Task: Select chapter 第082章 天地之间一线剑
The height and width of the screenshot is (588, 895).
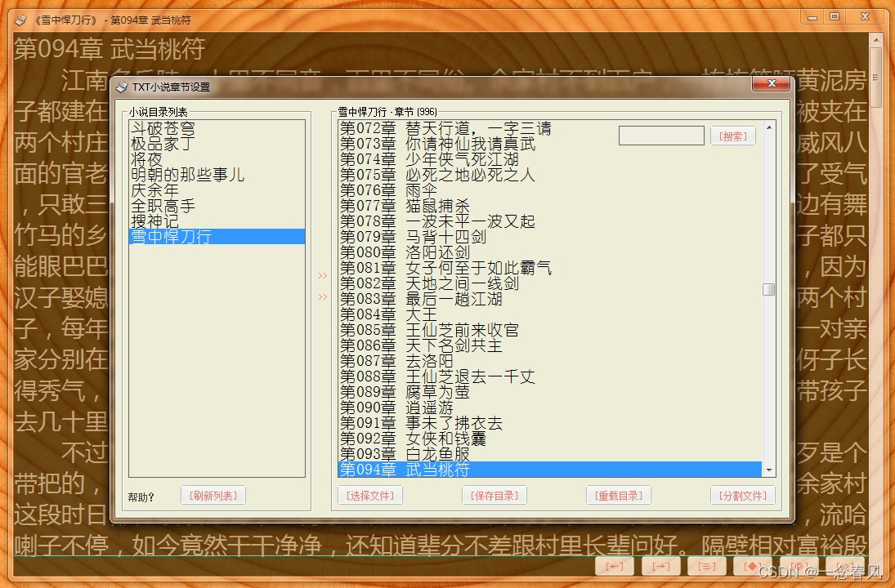Action: coord(550,283)
